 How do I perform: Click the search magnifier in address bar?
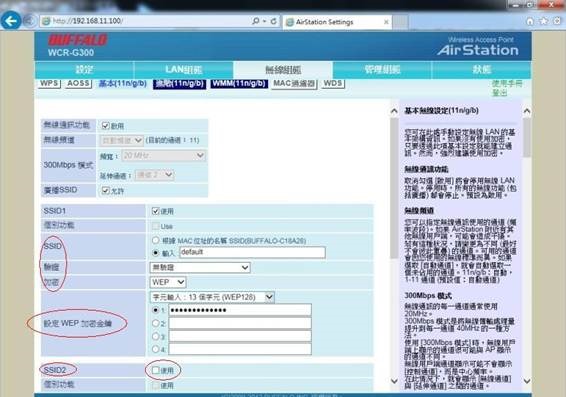[x=256, y=21]
